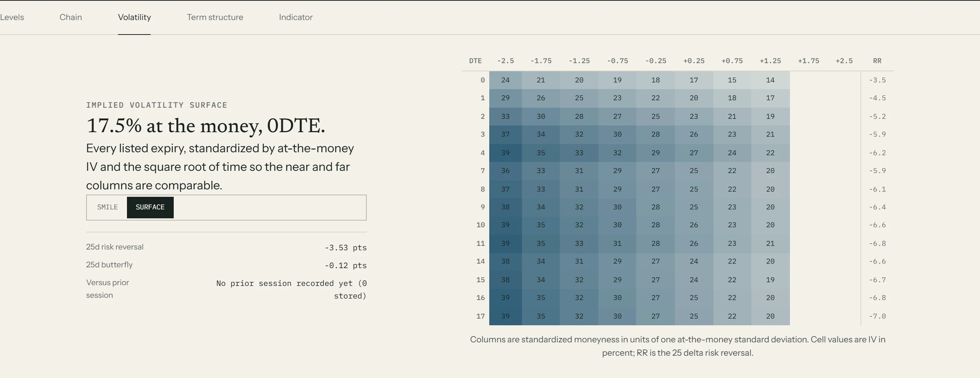The width and height of the screenshot is (980, 378).
Task: Go to the Indicator tab
Action: (x=295, y=17)
